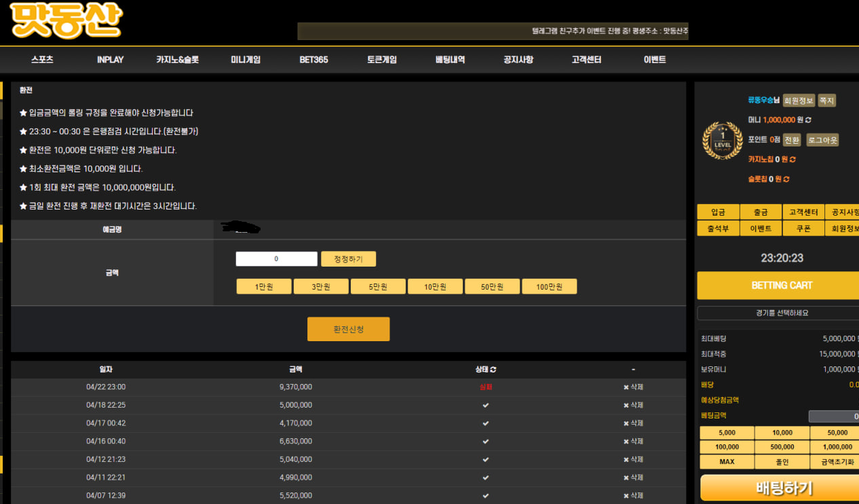This screenshot has height=504, width=859.
Task: Choose the MAX bet amount button
Action: pos(727,462)
